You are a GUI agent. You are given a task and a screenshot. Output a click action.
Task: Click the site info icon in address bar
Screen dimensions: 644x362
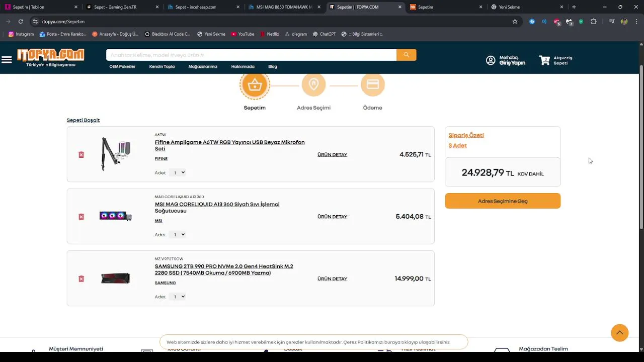tap(35, 22)
